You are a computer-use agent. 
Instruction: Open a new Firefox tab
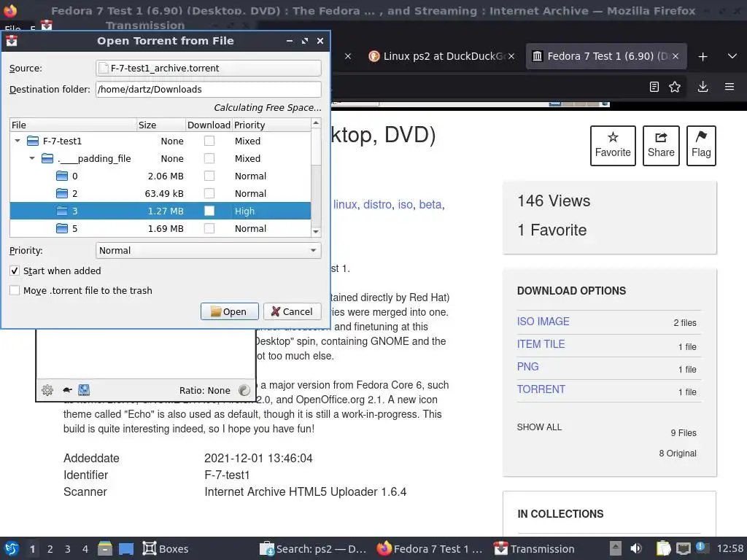click(x=703, y=57)
